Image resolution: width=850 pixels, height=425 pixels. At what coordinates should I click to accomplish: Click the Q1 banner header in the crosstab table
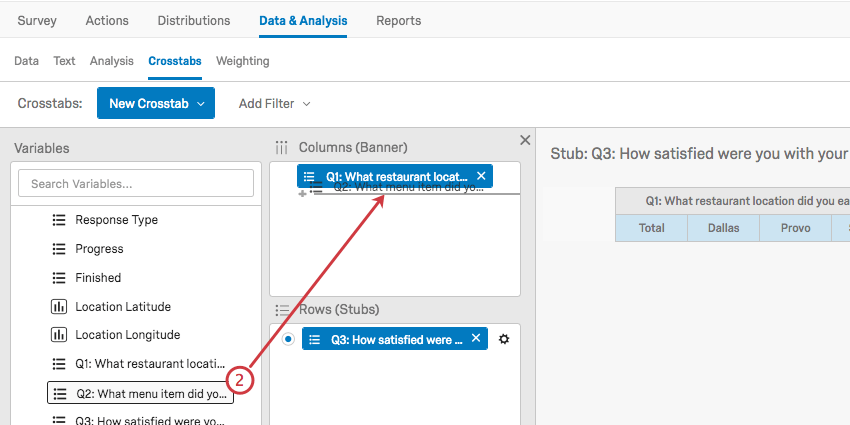click(732, 201)
